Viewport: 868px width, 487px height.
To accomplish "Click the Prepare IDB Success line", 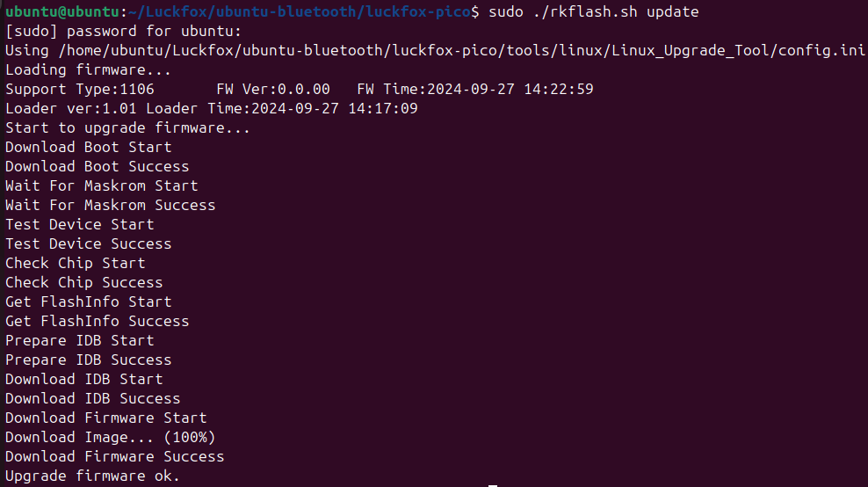I will pos(88,360).
